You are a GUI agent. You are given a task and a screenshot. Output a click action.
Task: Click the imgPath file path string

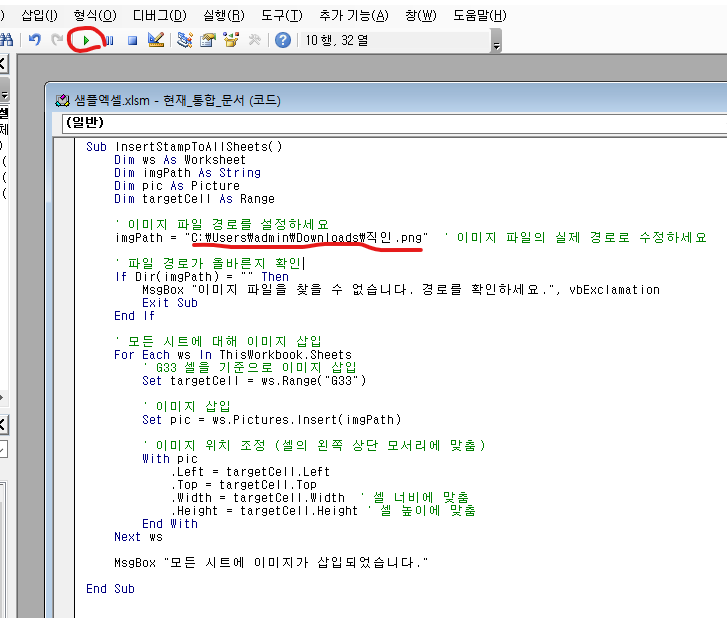306,237
